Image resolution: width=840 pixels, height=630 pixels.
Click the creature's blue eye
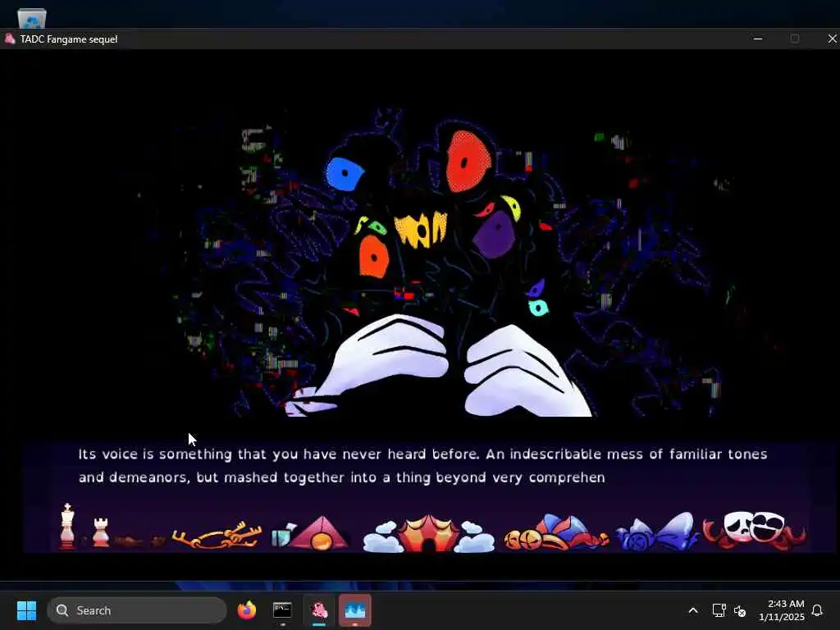345,174
